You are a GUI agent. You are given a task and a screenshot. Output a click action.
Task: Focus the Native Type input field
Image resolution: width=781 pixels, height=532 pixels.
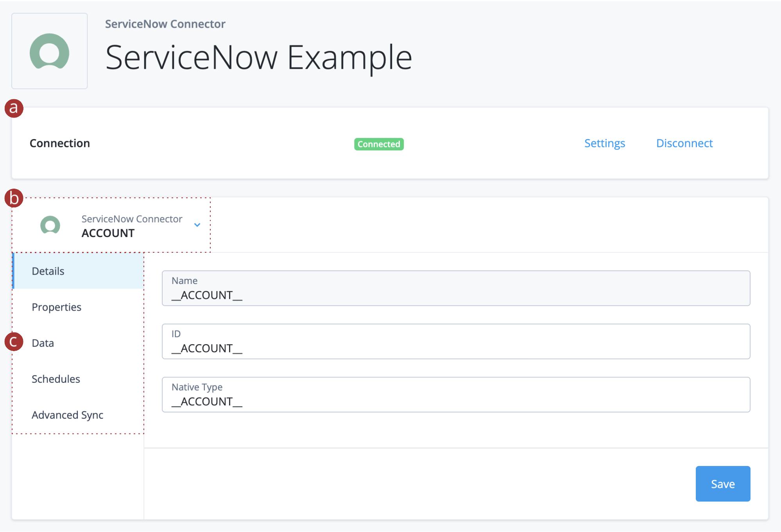tap(456, 395)
